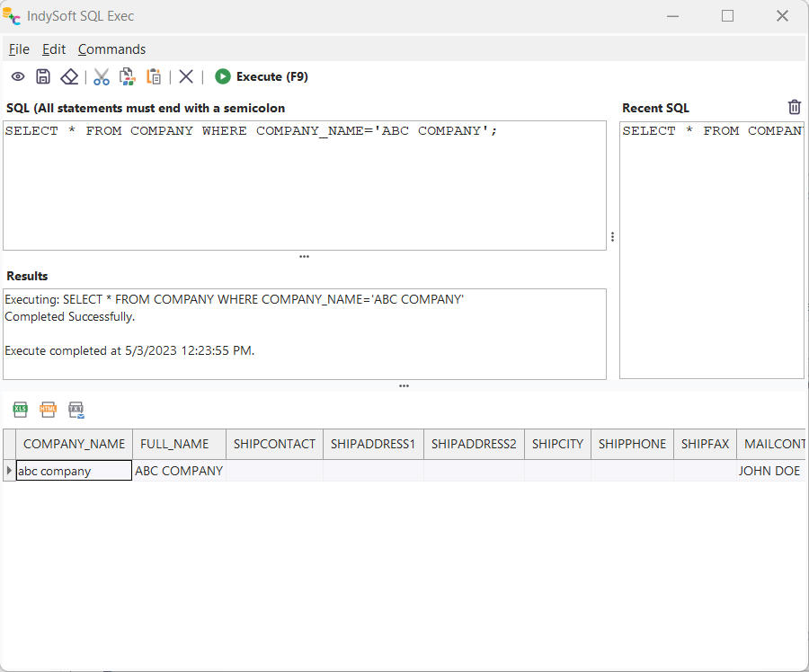Copy text using the copy icon
The image size is (809, 672).
coord(127,77)
